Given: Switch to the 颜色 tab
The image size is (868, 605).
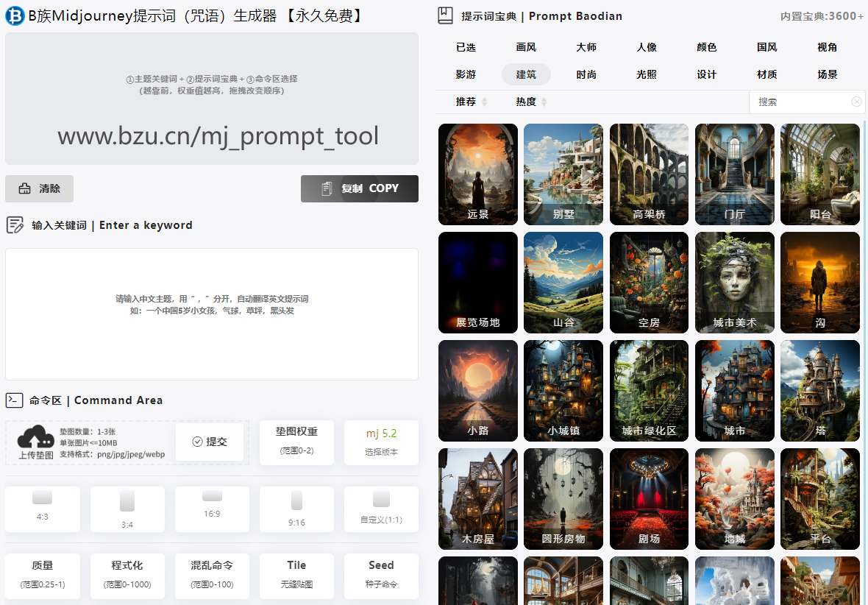Looking at the screenshot, I should coord(707,48).
